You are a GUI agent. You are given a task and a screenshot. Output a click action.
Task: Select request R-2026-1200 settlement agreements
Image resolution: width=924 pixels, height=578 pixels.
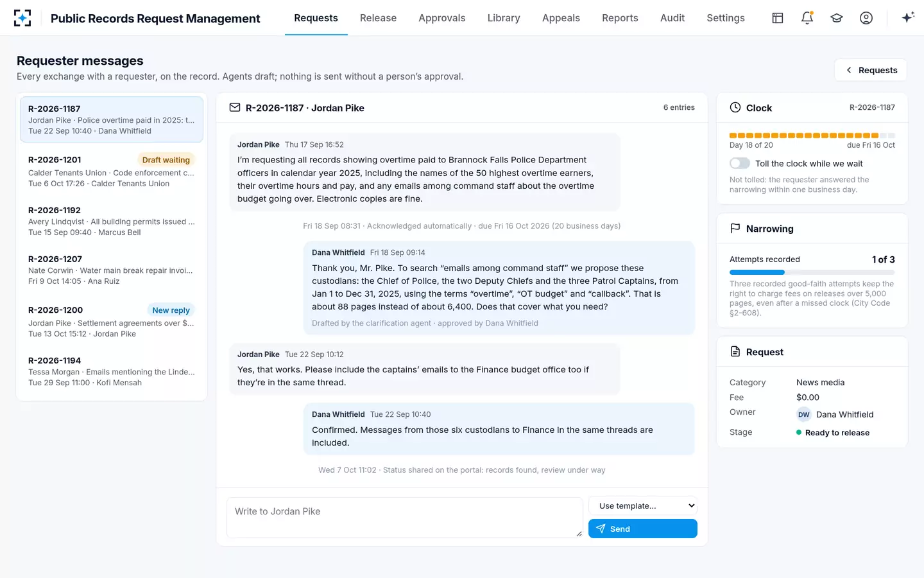[112, 321]
